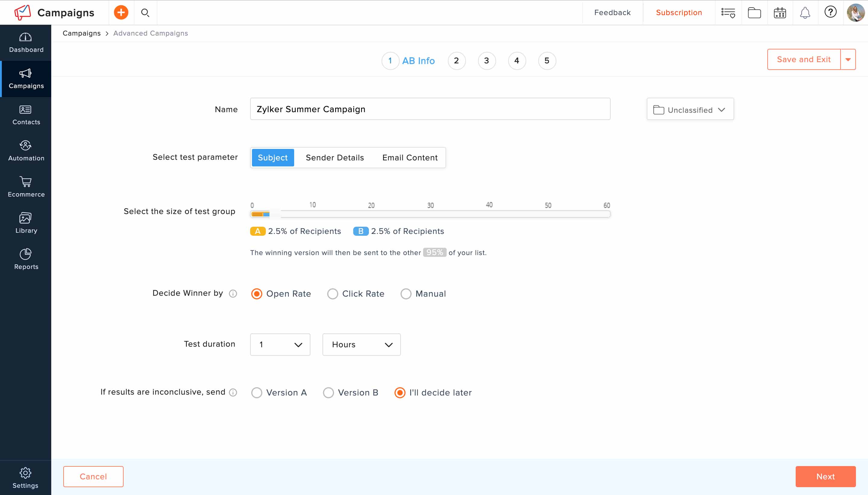Switch to the Email Content test parameter

[x=410, y=157]
